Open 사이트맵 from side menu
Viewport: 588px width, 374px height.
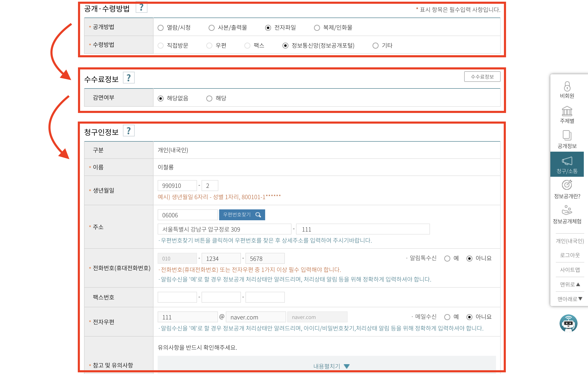click(570, 270)
